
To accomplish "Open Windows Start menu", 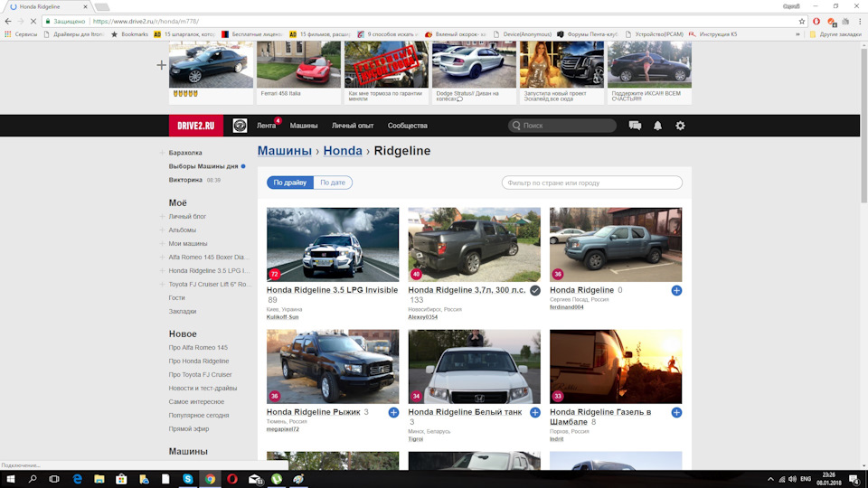I will tap(11, 479).
